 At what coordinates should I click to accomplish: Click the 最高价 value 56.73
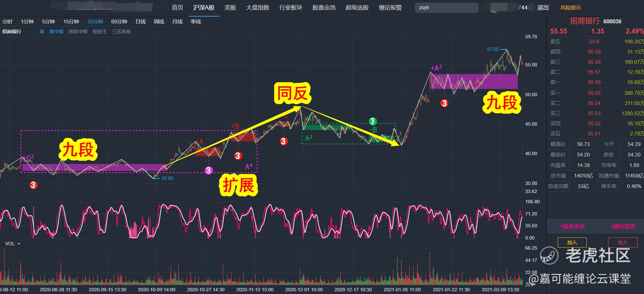click(583, 144)
